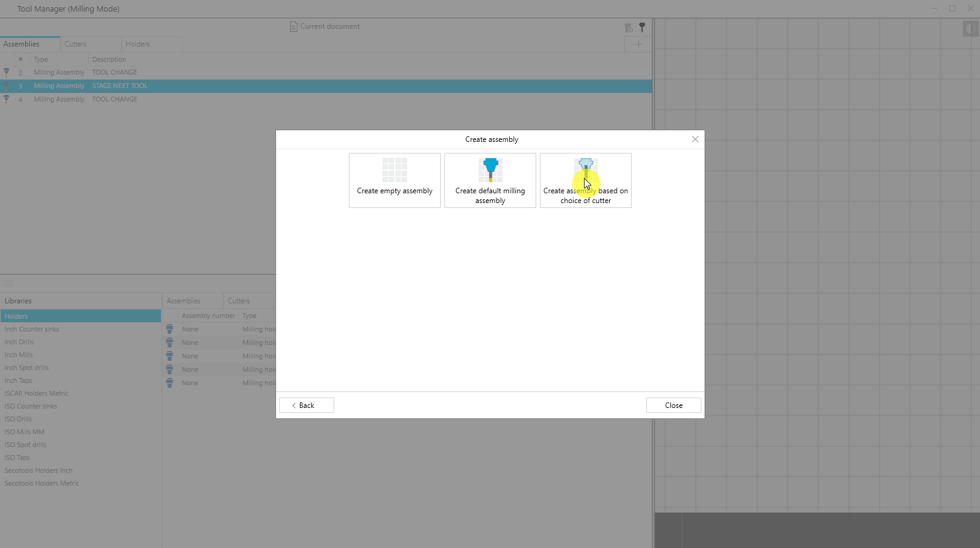Open Inch Counter sinks library
Image resolution: width=980 pixels, height=548 pixels.
(32, 329)
